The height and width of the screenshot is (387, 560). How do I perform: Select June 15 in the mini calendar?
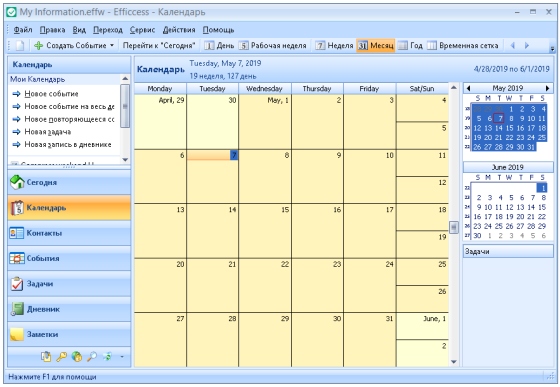click(542, 207)
